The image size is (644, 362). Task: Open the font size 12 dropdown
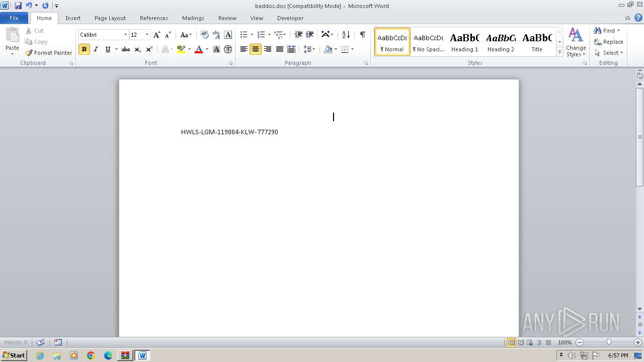pyautogui.click(x=147, y=35)
